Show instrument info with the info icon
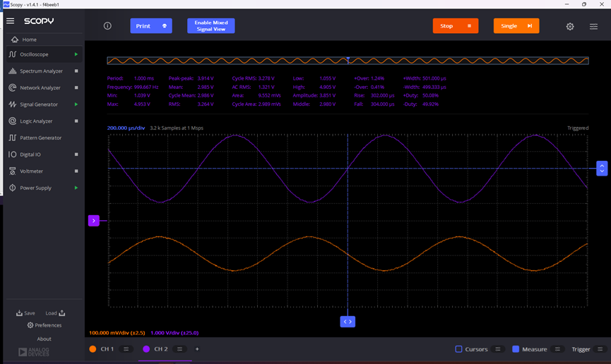The width and height of the screenshot is (611, 364). pos(107,25)
